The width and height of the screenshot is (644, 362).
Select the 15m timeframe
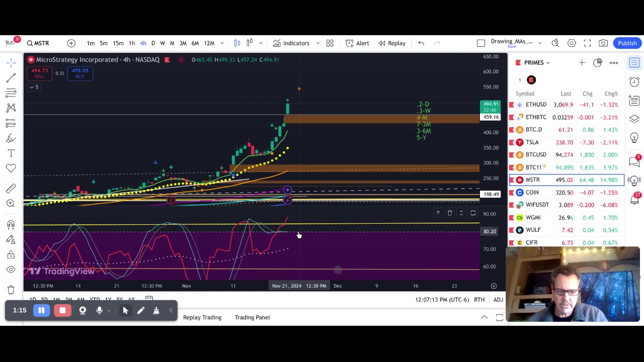pos(118,43)
